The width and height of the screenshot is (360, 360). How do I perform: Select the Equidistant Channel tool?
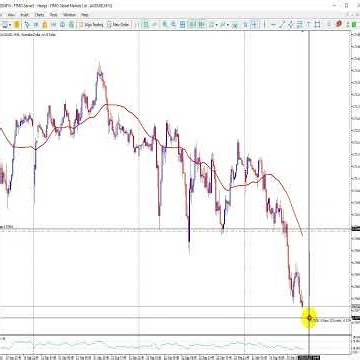(x=290, y=25)
